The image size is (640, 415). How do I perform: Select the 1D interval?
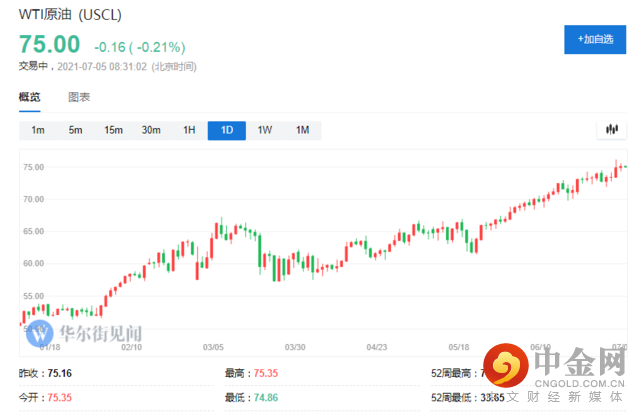click(227, 130)
